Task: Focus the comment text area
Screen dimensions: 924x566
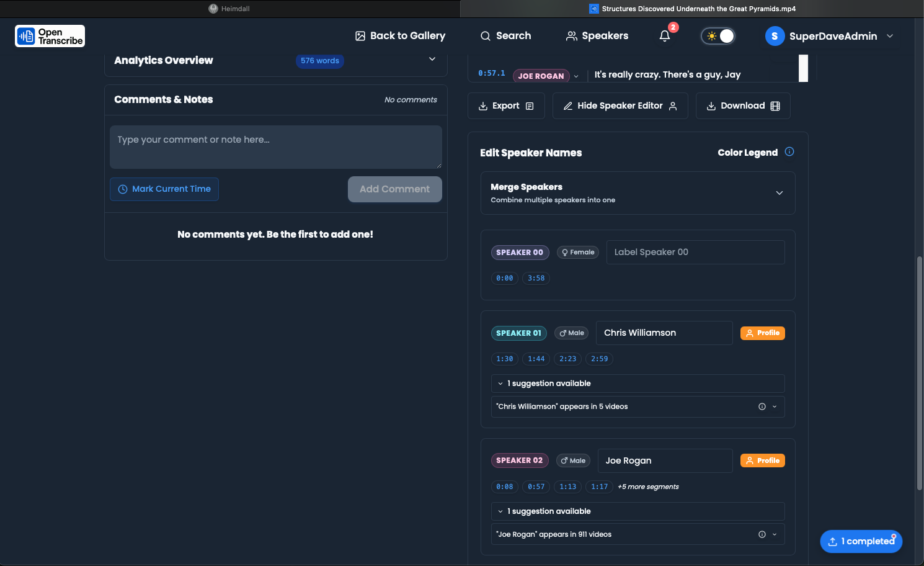Action: (x=276, y=147)
